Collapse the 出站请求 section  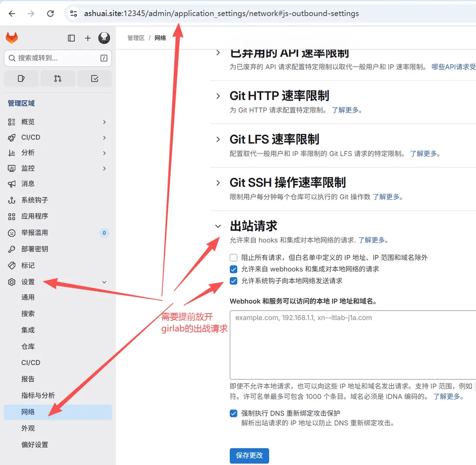point(218,226)
